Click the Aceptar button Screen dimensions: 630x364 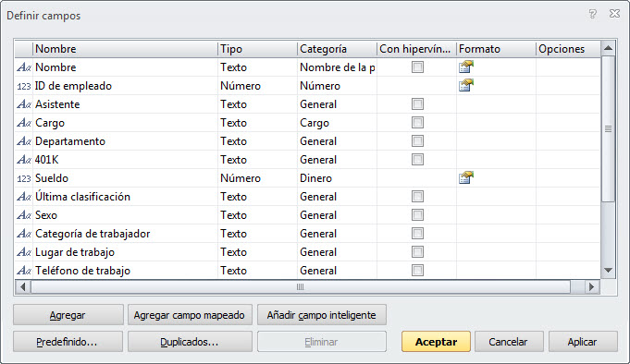coord(436,342)
